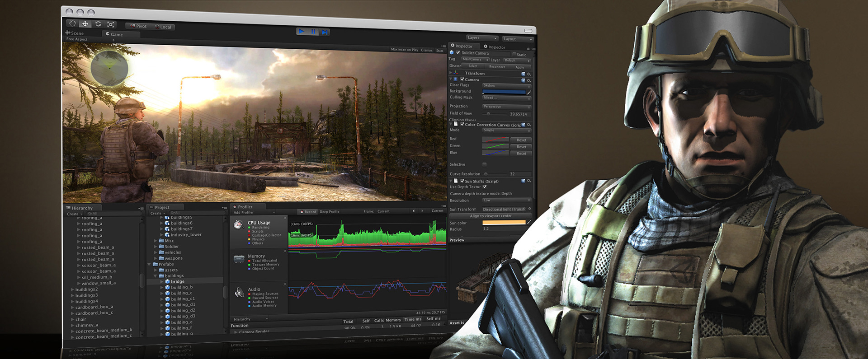Open the Culling Mask dropdown
The width and height of the screenshot is (868, 359).
[507, 98]
